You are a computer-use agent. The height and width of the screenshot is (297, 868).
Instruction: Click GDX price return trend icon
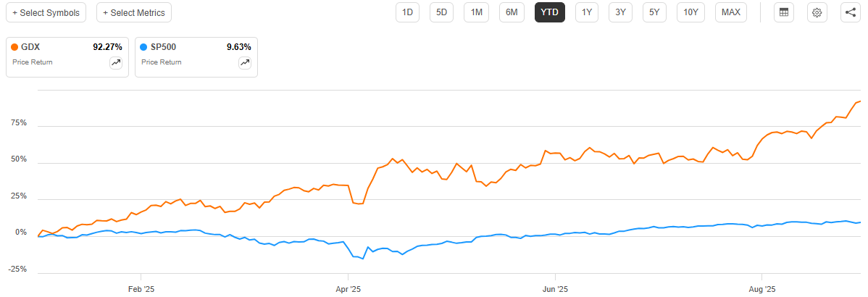[x=116, y=63]
